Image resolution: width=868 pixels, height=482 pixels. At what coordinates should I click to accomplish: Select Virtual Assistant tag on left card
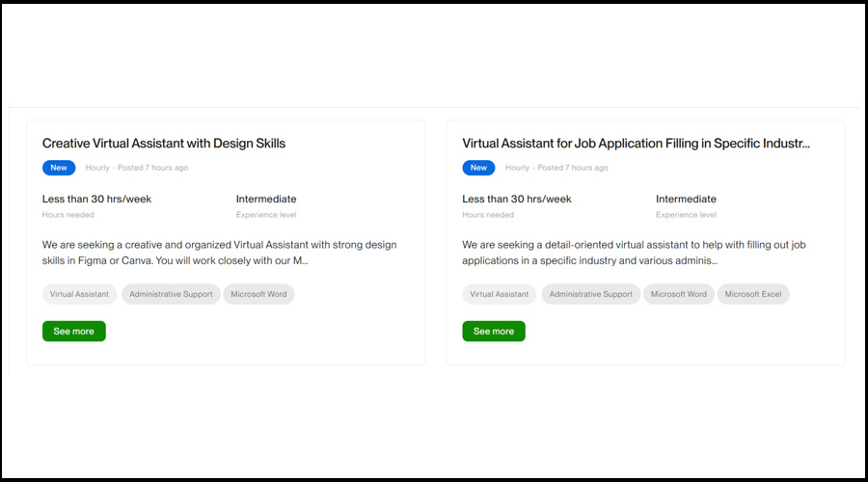pos(80,294)
